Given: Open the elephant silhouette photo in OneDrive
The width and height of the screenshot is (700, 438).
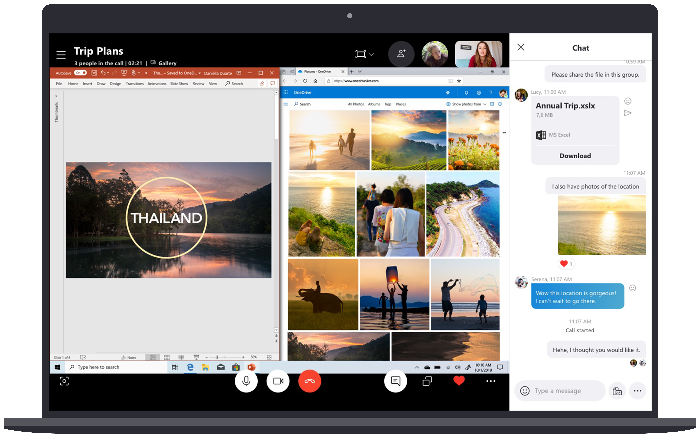Looking at the screenshot, I should click(x=323, y=294).
